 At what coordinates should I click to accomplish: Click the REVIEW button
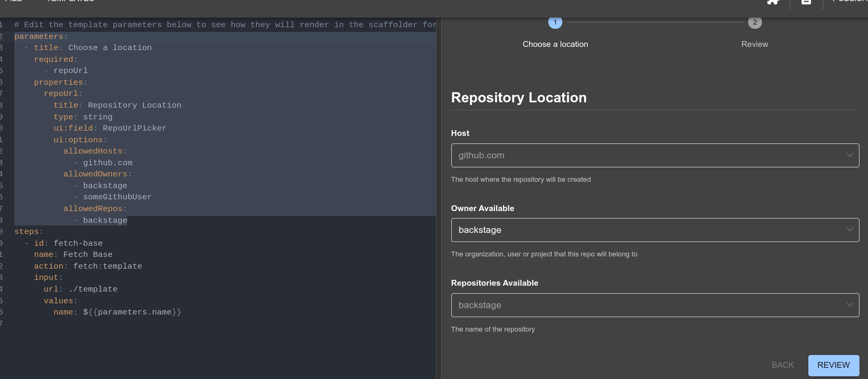[x=833, y=365]
